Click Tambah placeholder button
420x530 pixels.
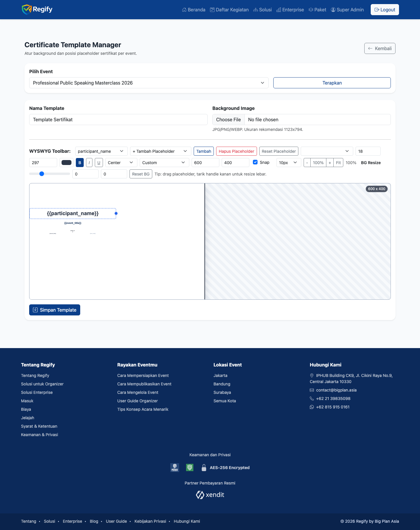pos(204,151)
